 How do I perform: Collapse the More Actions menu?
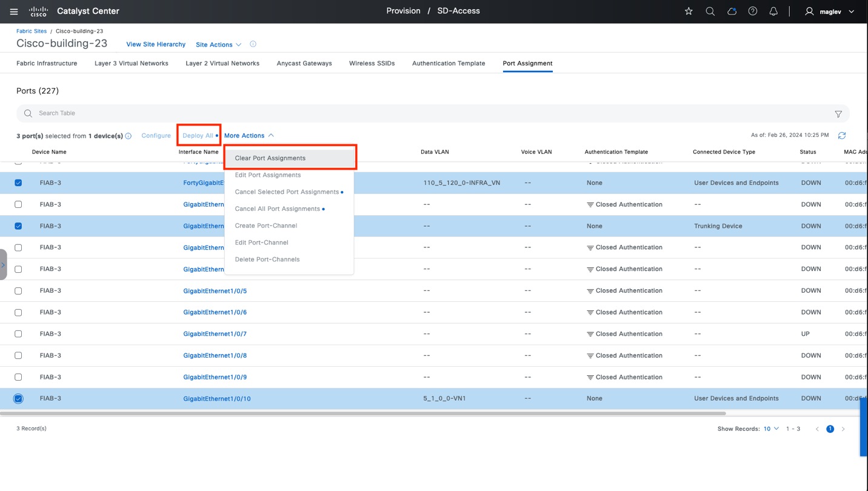click(x=249, y=136)
